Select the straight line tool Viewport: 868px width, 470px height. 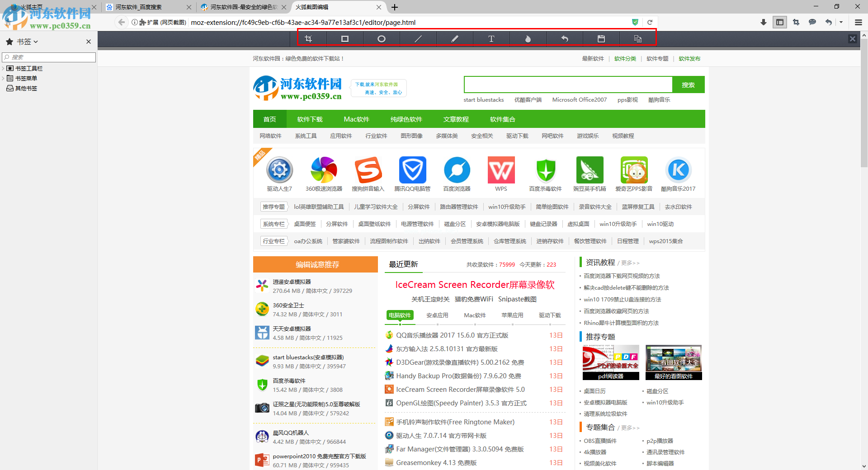point(418,39)
